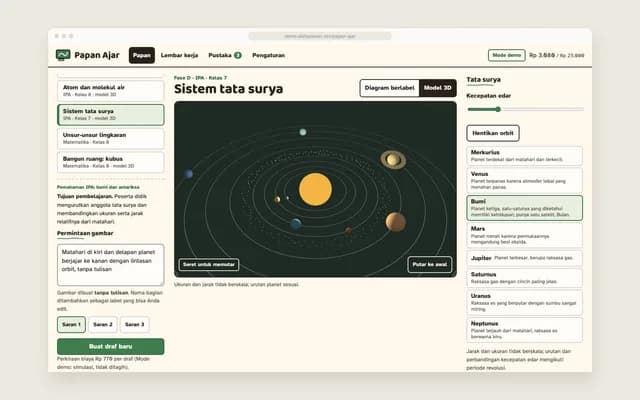Choose the Saran 1 suggestion
Screen dimensions: 640x400
(x=71, y=324)
